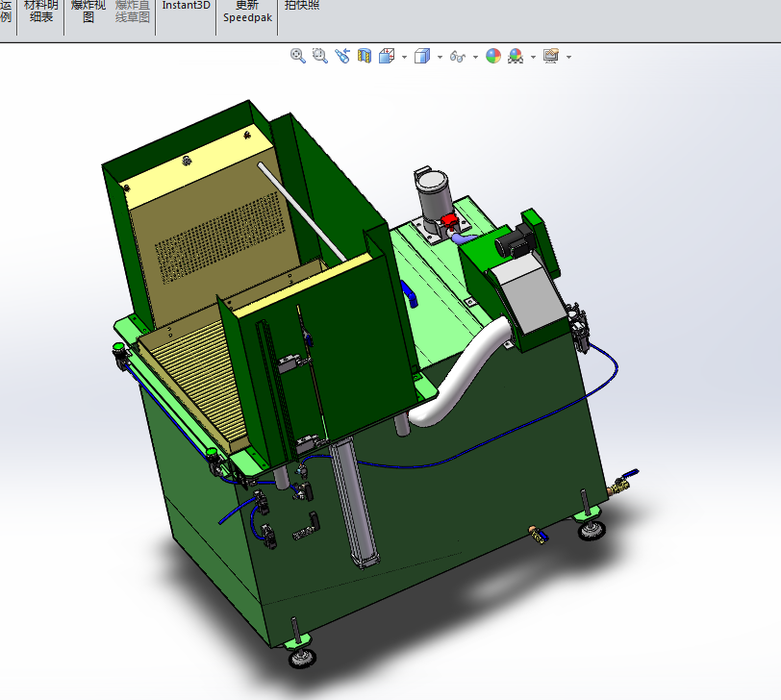Click the 拍快照 button
The height and width of the screenshot is (700, 781).
click(x=302, y=6)
